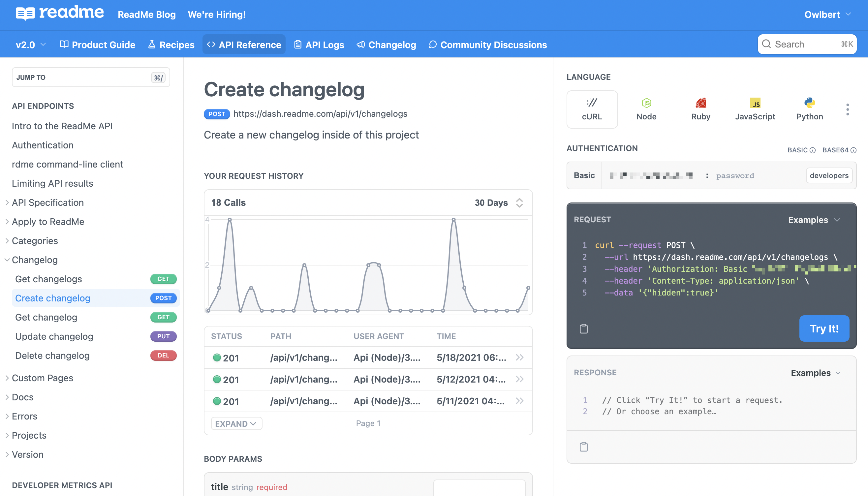Select the cURL language icon
The width and height of the screenshot is (868, 496).
(x=592, y=109)
